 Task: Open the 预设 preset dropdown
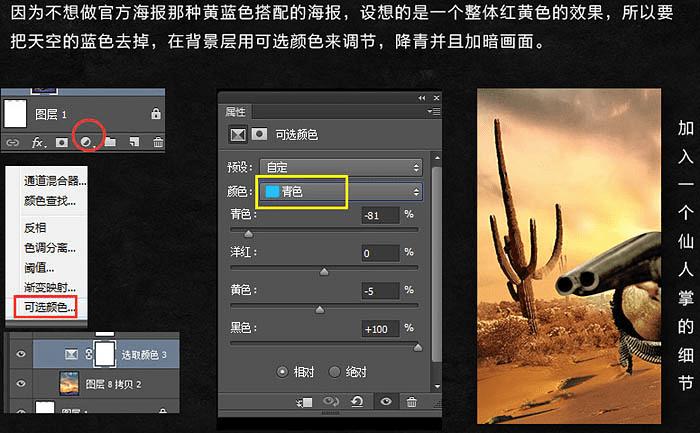[x=341, y=167]
